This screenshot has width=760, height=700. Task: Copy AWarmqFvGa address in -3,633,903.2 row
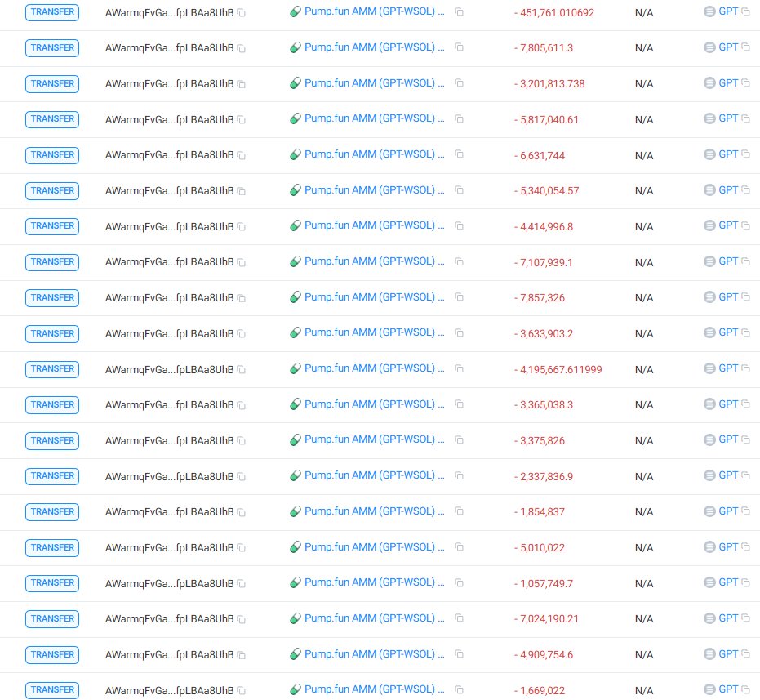[241, 334]
